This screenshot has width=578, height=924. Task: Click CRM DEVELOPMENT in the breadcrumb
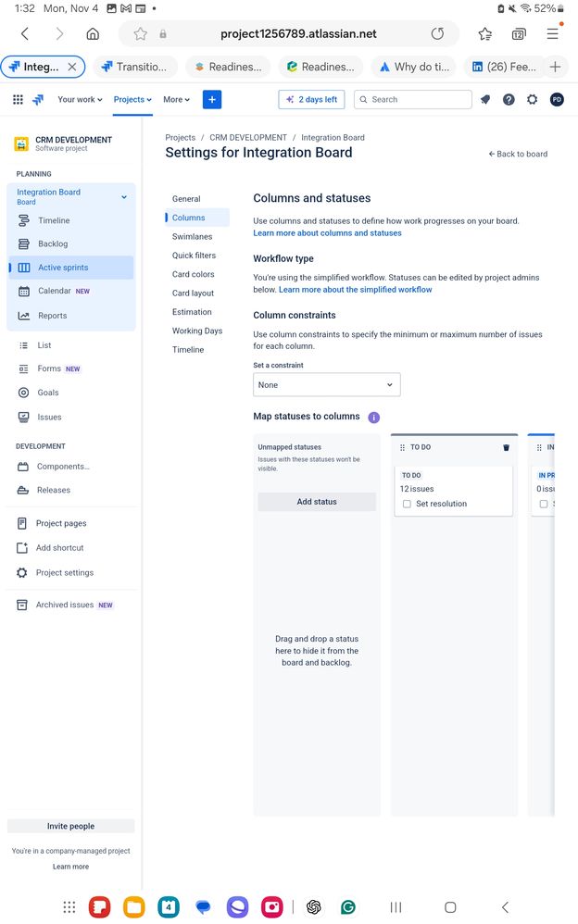click(248, 138)
